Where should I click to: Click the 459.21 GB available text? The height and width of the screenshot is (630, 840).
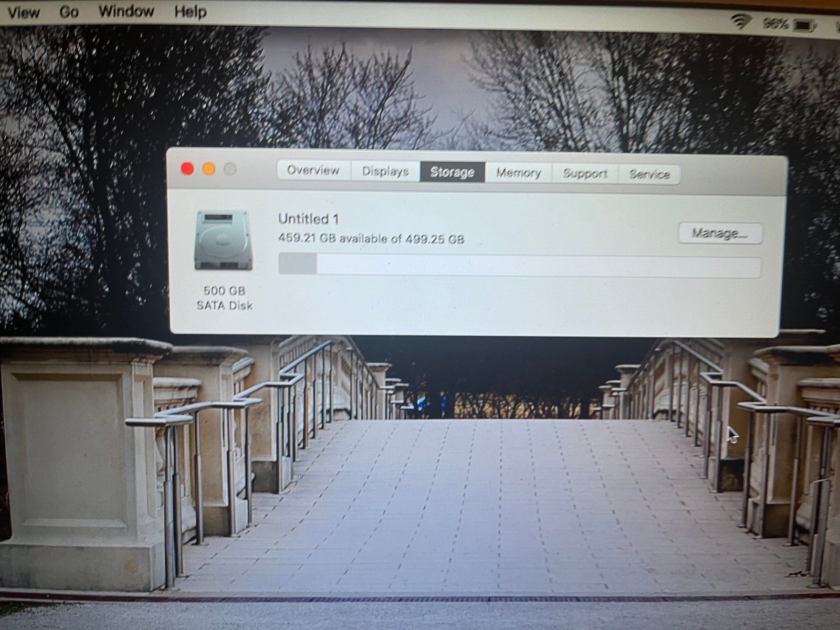click(x=371, y=239)
